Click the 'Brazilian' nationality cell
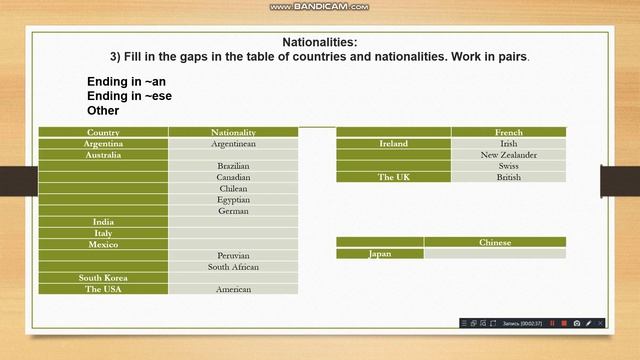 coord(233,166)
